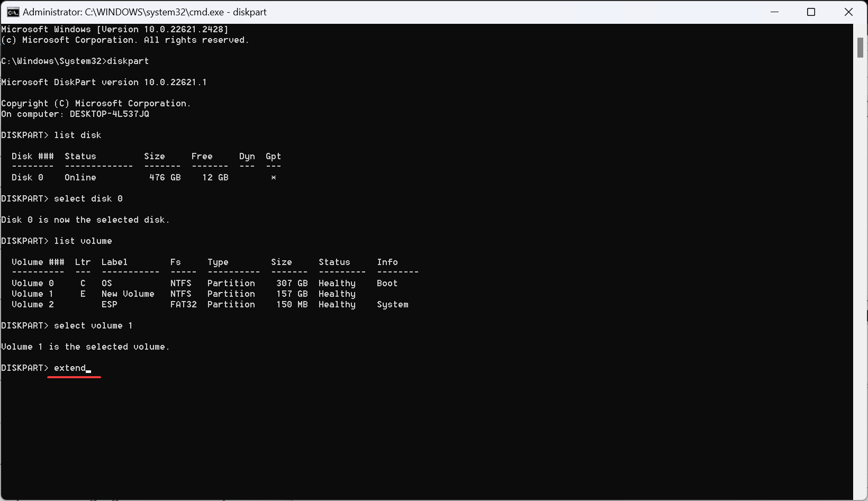Click the 'select disk 0' command line
This screenshot has width=868, height=501.
pos(88,198)
